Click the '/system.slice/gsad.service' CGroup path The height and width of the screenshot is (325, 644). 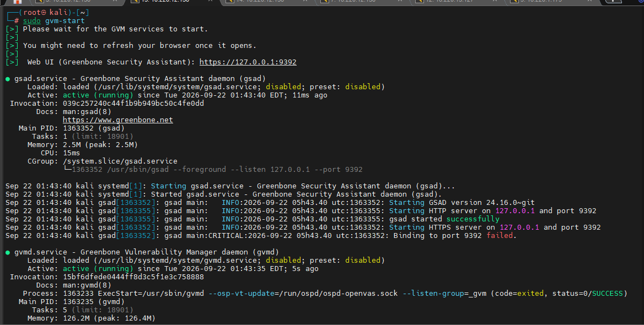tap(120, 161)
